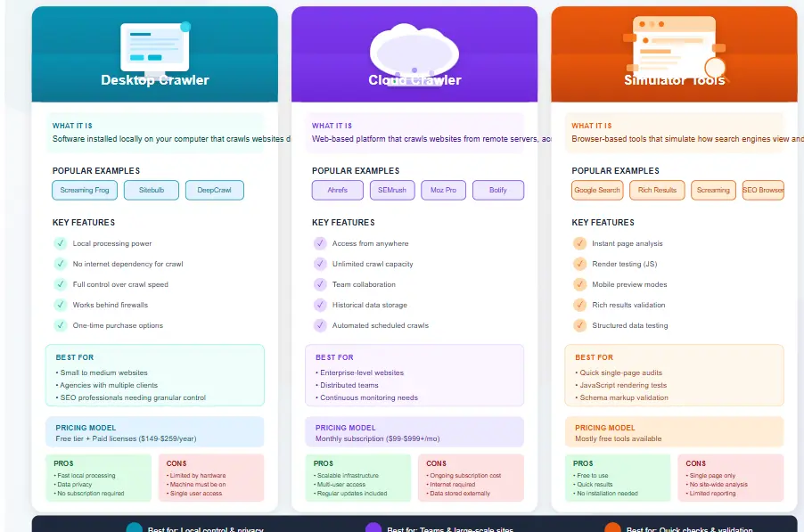Click the Google Search chip under Simulator Tools
804x532 pixels.
coord(596,190)
